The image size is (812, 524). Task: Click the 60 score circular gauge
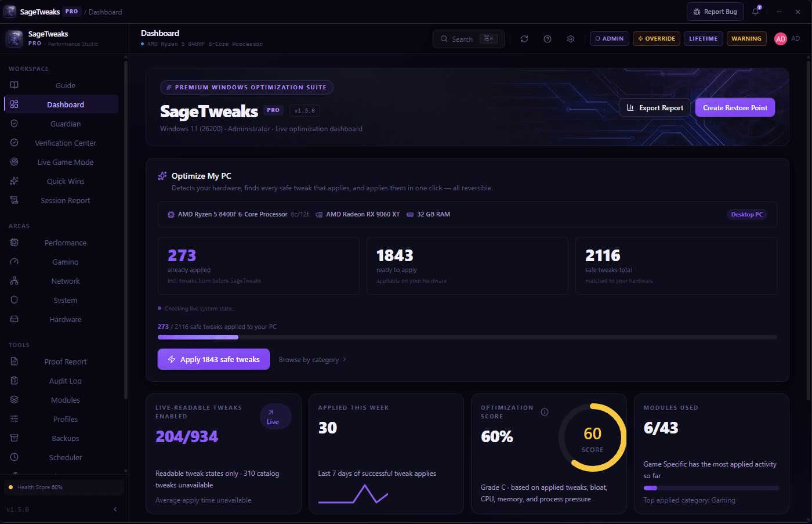(x=592, y=438)
